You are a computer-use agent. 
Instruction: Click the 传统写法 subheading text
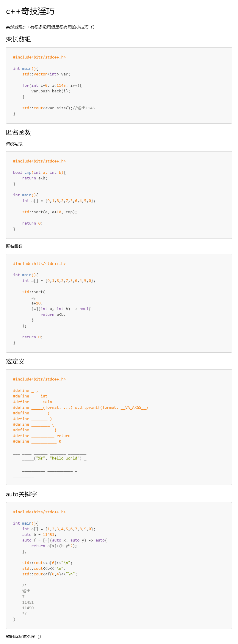coord(14,144)
